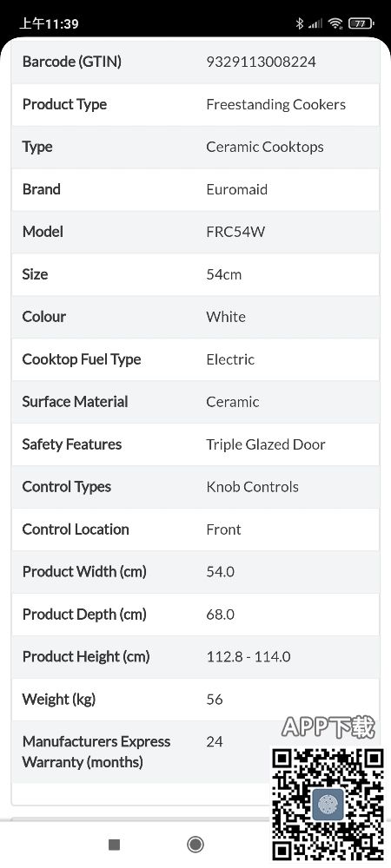Screen dimensions: 391x868
Task: Tap the Android home circle button
Action: [x=195, y=845]
